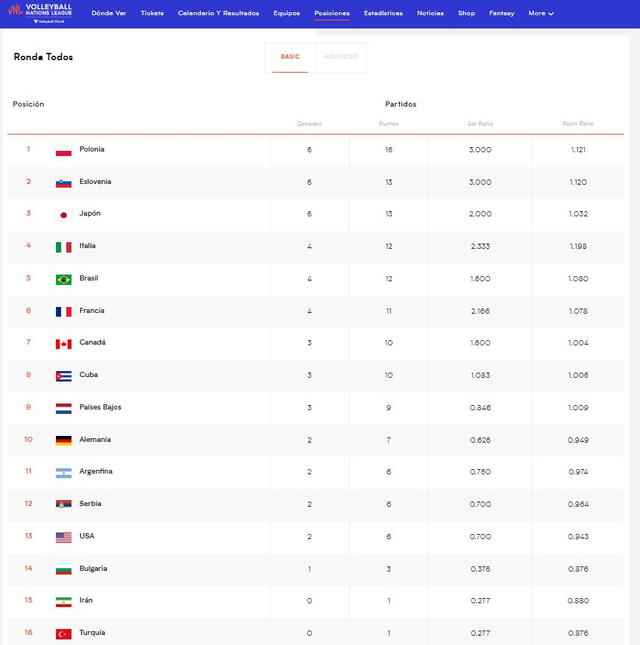Expand the More menu dropdown
Image resolution: width=640 pixels, height=645 pixels.
(x=541, y=13)
